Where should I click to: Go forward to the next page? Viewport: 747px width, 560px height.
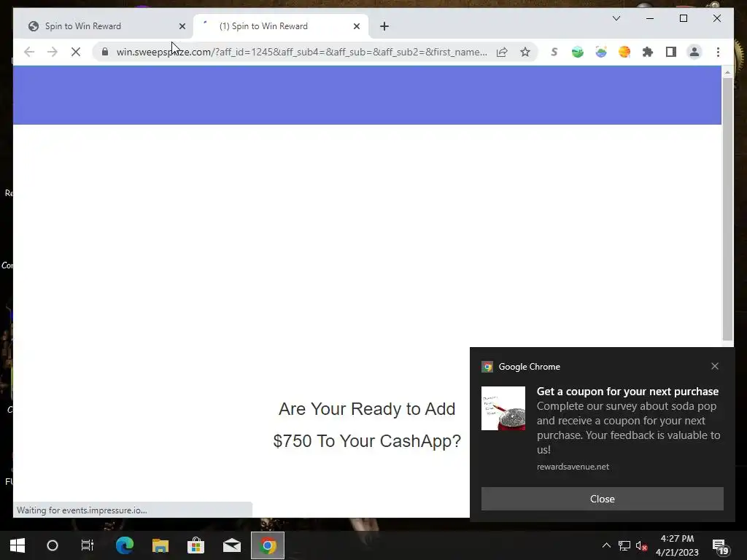coord(53,52)
